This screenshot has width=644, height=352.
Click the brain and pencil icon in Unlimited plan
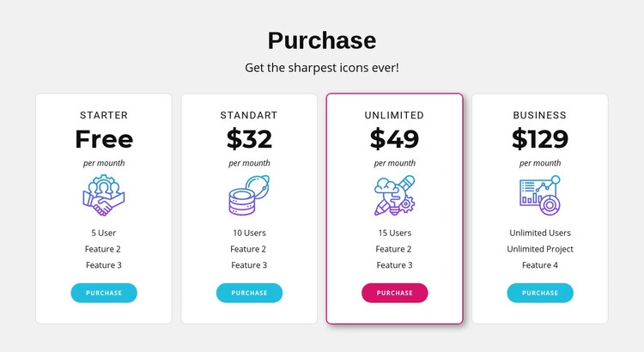pos(395,195)
